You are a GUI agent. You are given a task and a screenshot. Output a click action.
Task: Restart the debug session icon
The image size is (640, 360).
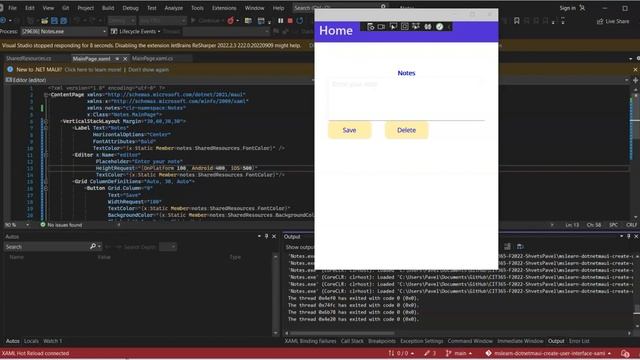[x=300, y=21]
